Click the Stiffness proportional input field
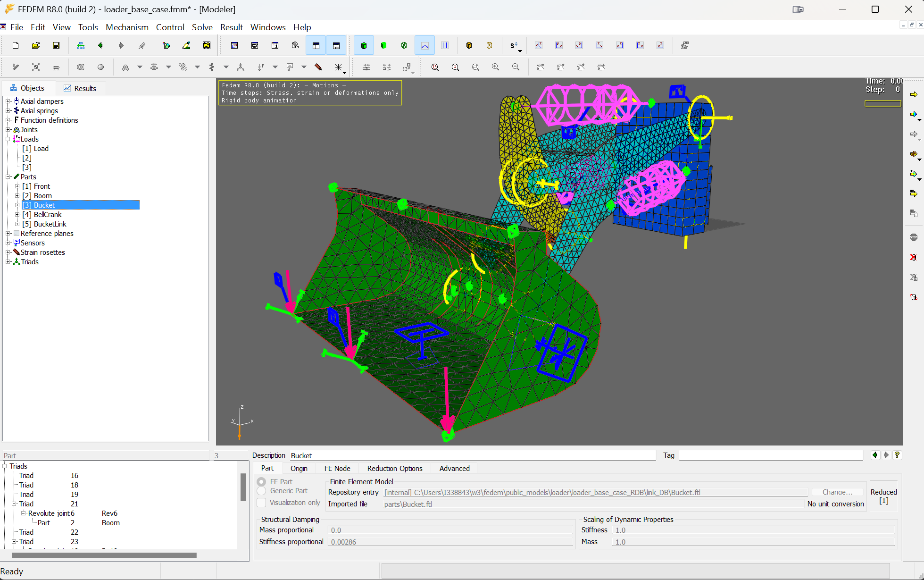This screenshot has width=924, height=580. coord(450,542)
